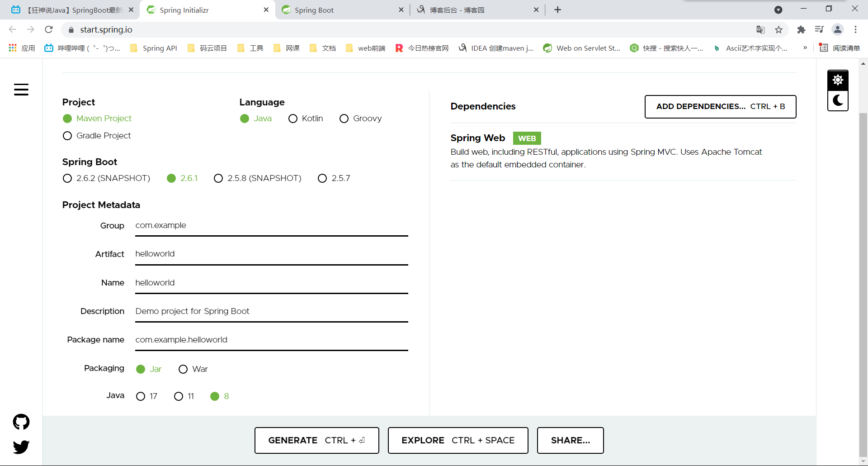Reload the start.spring.io page

click(x=49, y=29)
